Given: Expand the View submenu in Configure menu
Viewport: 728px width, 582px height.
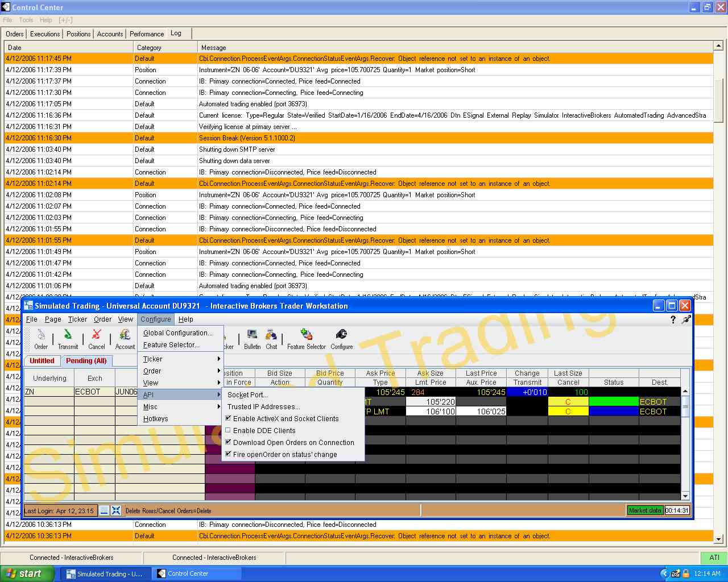Looking at the screenshot, I should coord(181,383).
